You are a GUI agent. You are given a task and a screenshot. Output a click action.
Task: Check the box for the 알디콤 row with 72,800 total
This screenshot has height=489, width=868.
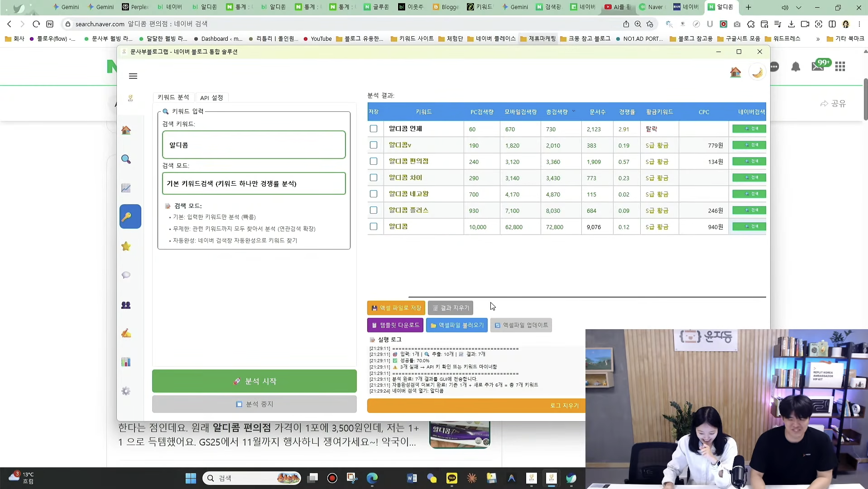(374, 226)
